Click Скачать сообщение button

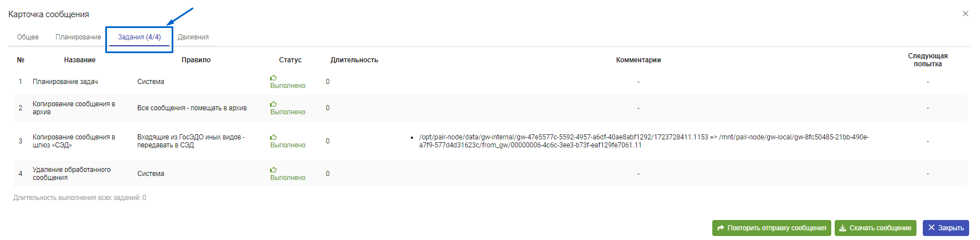pyautogui.click(x=875, y=228)
